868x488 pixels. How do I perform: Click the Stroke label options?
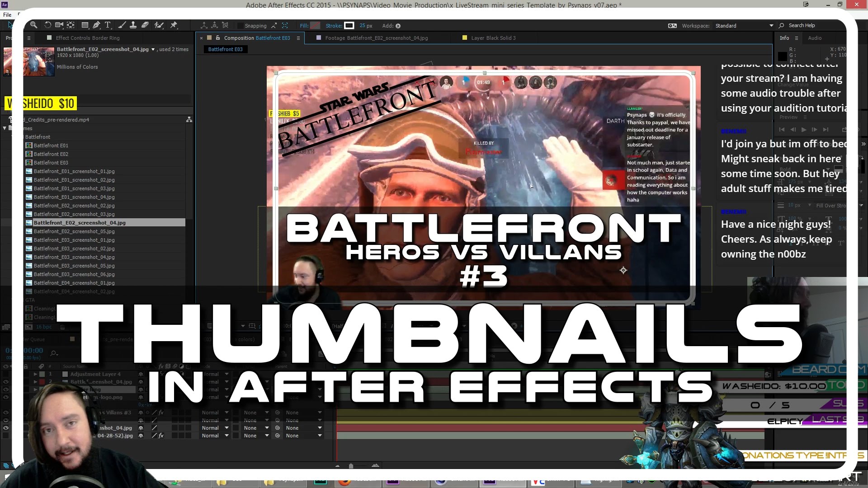(334, 26)
